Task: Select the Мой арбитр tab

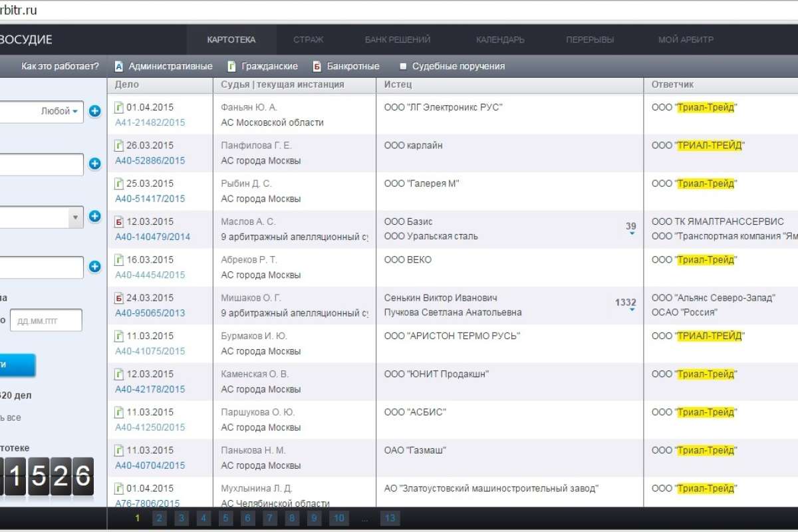Action: (686, 40)
